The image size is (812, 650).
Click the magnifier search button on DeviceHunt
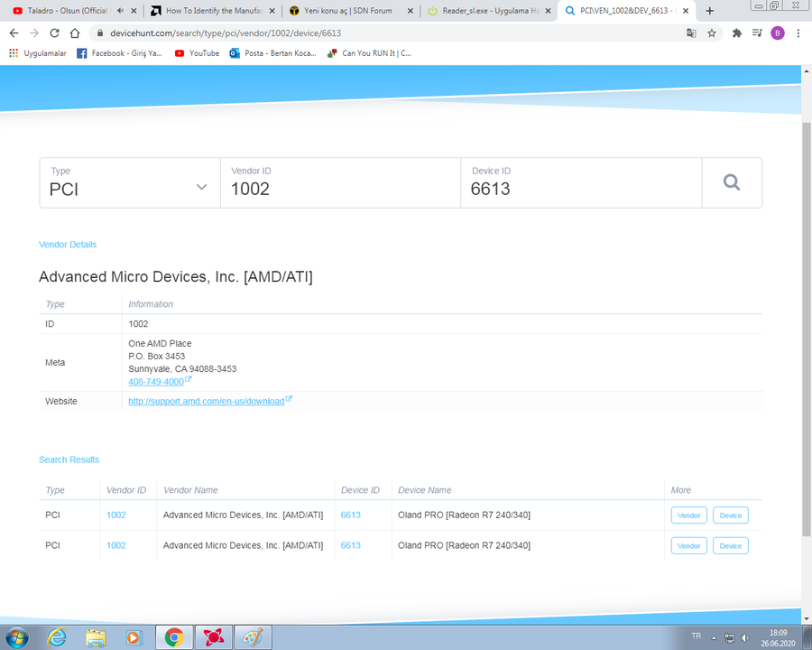tap(732, 182)
